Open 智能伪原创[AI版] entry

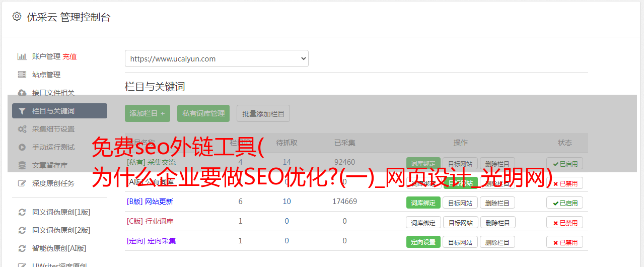59,248
